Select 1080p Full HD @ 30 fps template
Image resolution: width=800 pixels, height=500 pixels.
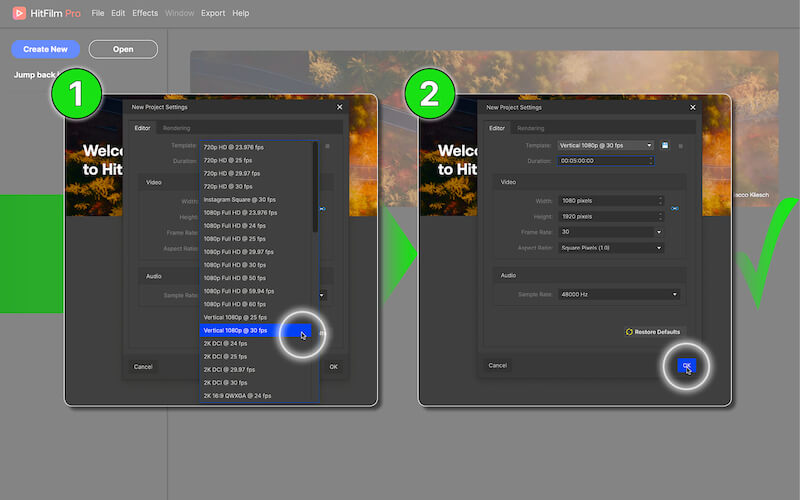click(x=256, y=265)
